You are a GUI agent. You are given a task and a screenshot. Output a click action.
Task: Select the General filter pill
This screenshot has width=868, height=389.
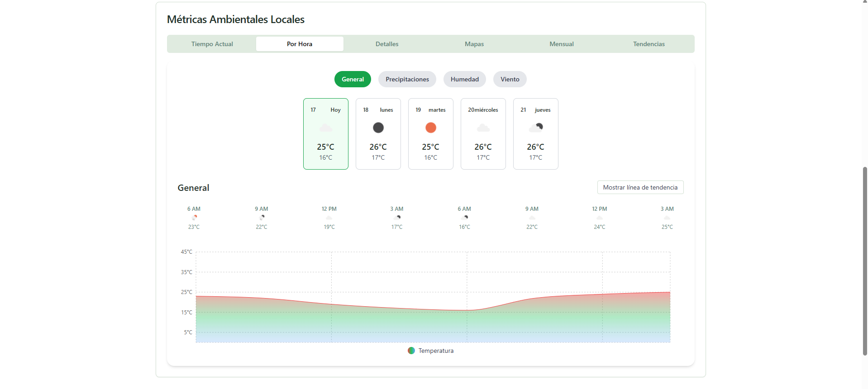pos(353,79)
